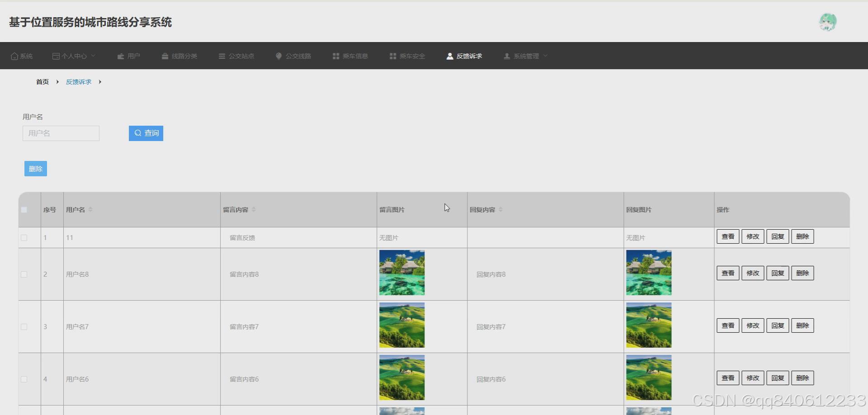
Task: Open the 系统 menu item
Action: coord(22,56)
